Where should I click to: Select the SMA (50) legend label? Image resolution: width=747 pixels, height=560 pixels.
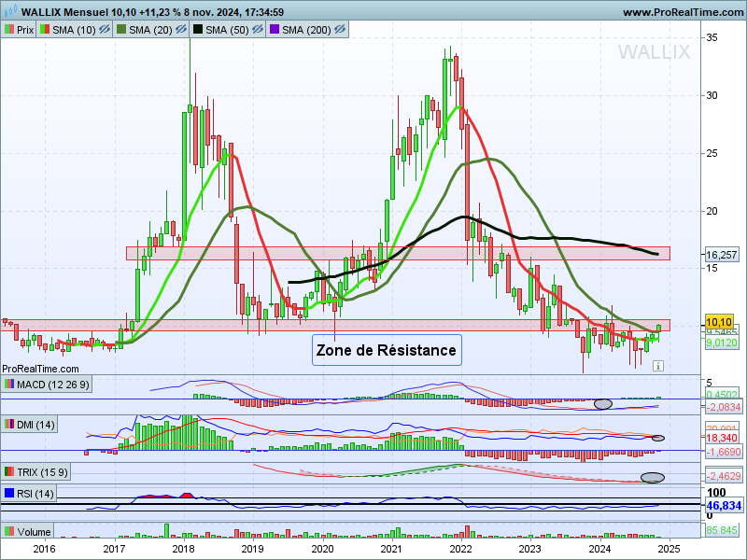(x=227, y=30)
